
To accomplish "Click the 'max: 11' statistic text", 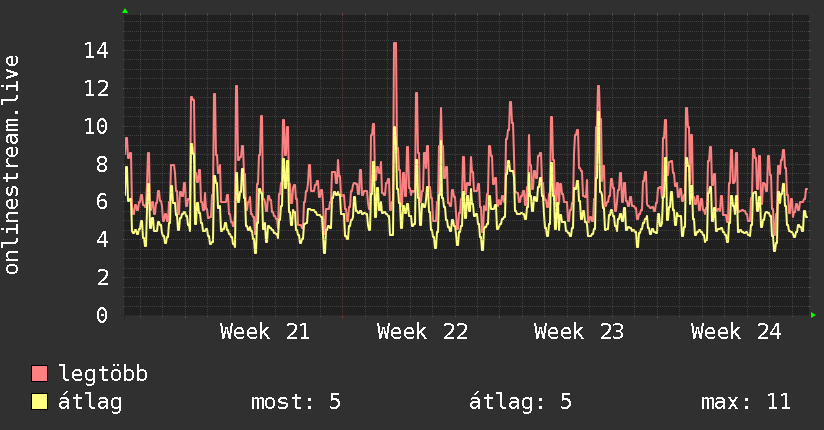I will (746, 402).
